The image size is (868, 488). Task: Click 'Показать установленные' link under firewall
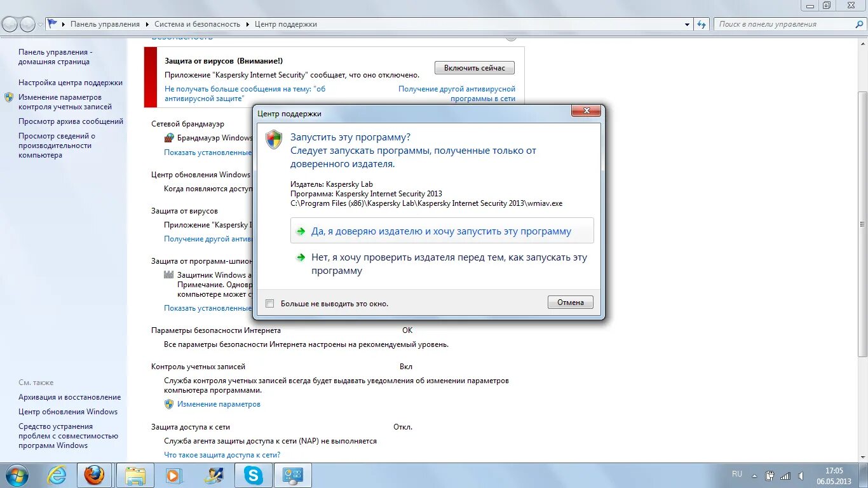pyautogui.click(x=208, y=152)
